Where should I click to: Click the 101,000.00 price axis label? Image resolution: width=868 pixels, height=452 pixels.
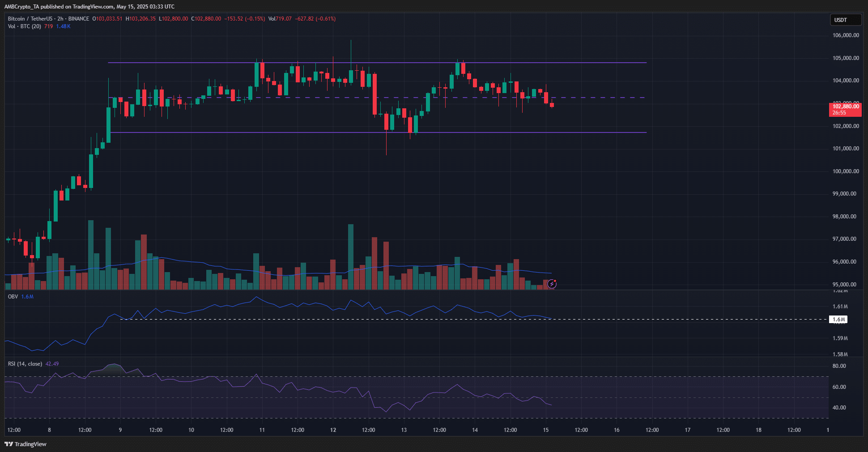[x=846, y=149]
